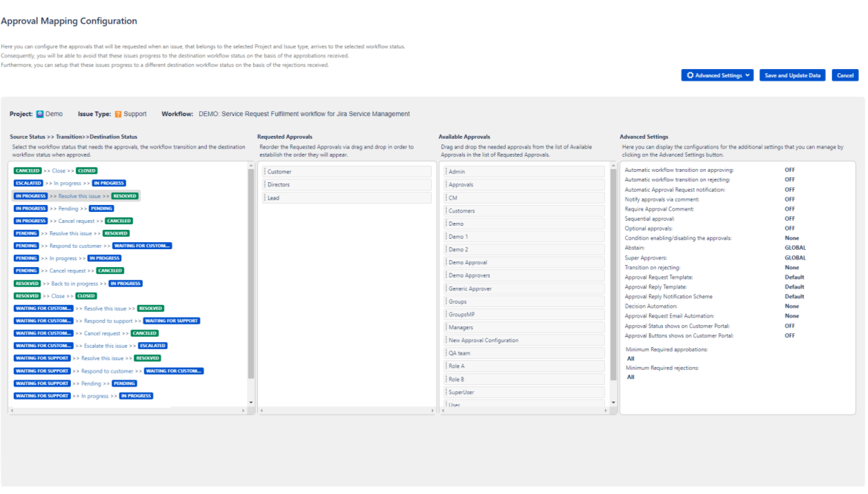868x494 pixels.
Task: Select PENDING >> Resolve this issue >> RESOLVED
Action: click(x=72, y=233)
